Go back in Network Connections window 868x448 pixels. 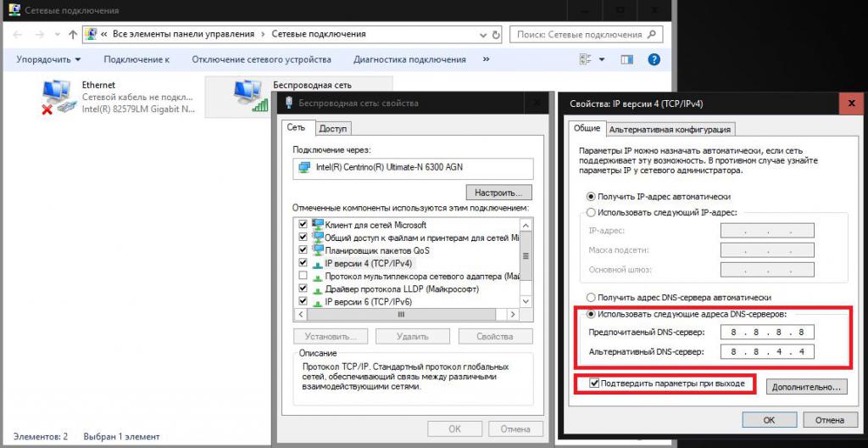tap(17, 35)
